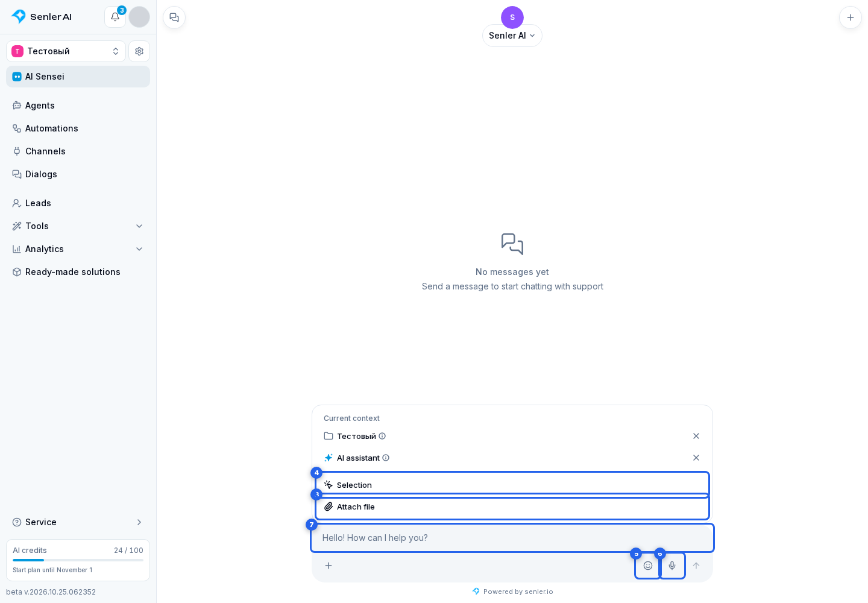
Task: Open the emoji picker
Action: 648,566
